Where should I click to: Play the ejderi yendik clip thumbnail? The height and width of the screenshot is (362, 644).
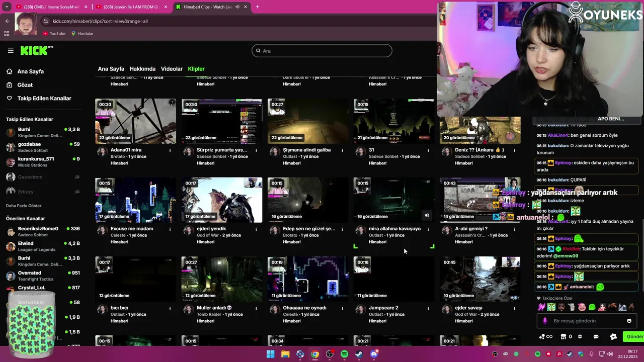coord(222,200)
